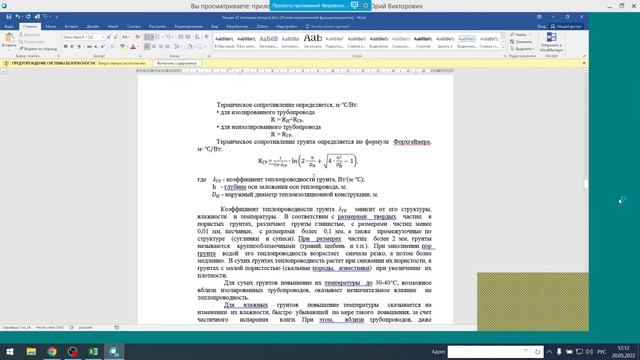Click Find (Найти) in the Editing group
The image size is (640, 360).
tap(519, 35)
